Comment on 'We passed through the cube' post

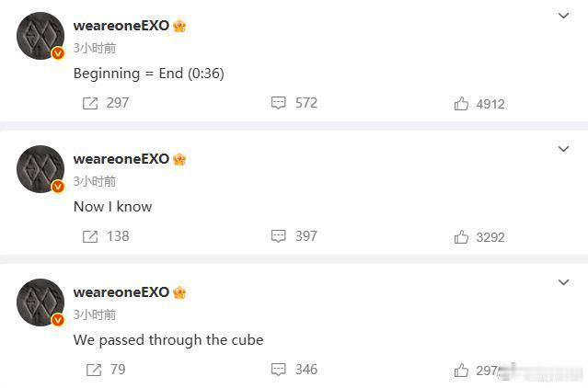(279, 370)
